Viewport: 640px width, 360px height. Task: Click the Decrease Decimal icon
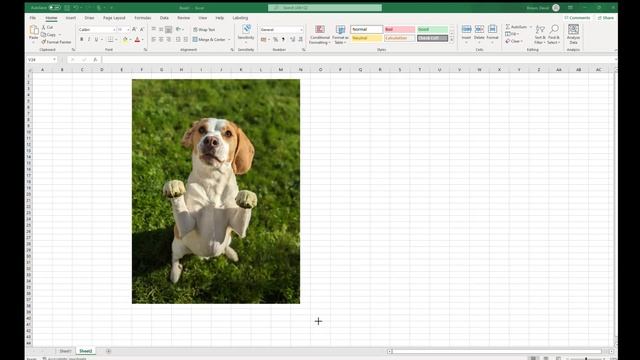tap(300, 40)
